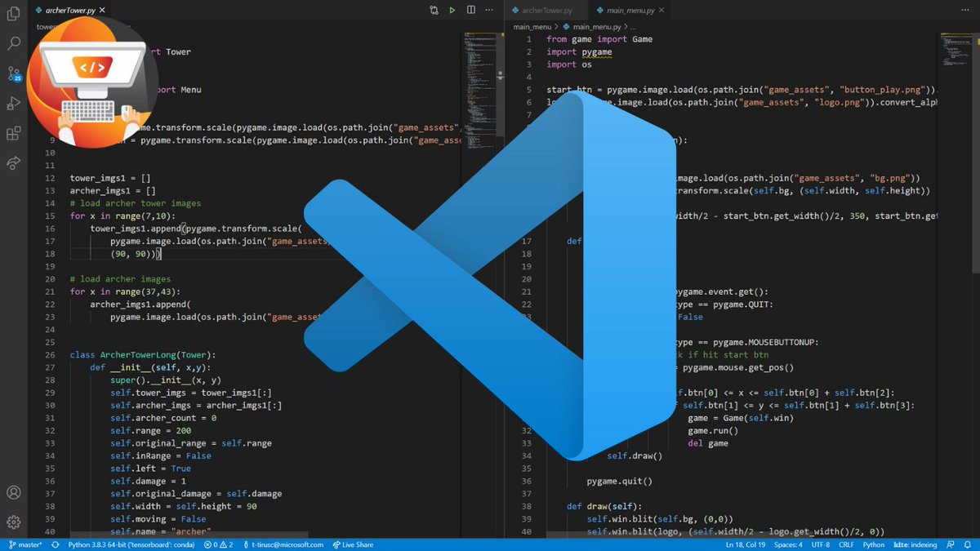Click the 'game.run()' line
The image size is (980, 551).
[713, 431]
